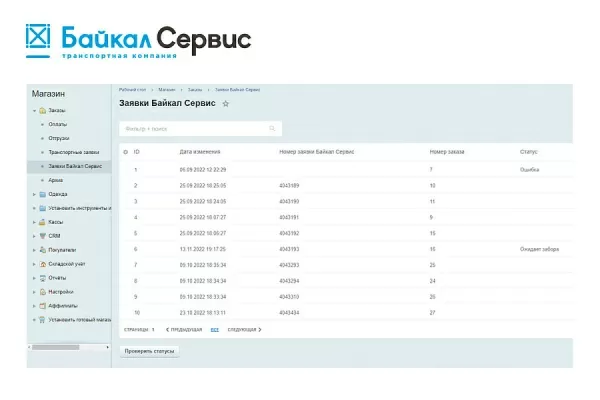Click the left arrow of sidebar horizontal scrollbar

pos(29,347)
